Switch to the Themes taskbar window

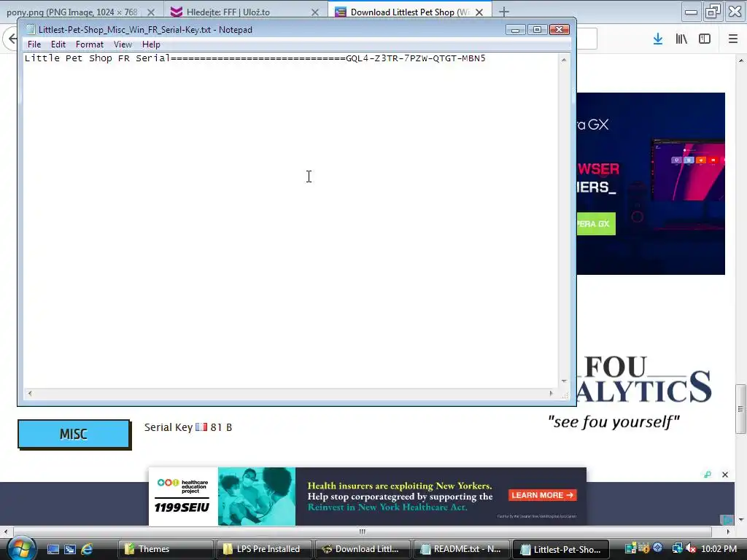[x=166, y=549]
